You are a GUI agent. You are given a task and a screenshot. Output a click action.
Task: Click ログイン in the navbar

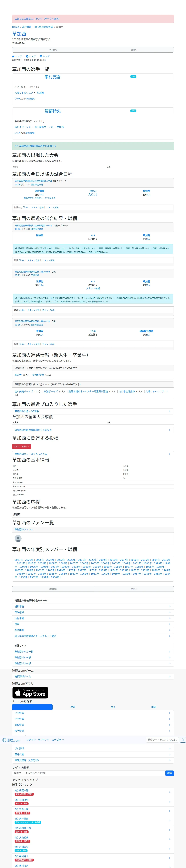[31, 740]
